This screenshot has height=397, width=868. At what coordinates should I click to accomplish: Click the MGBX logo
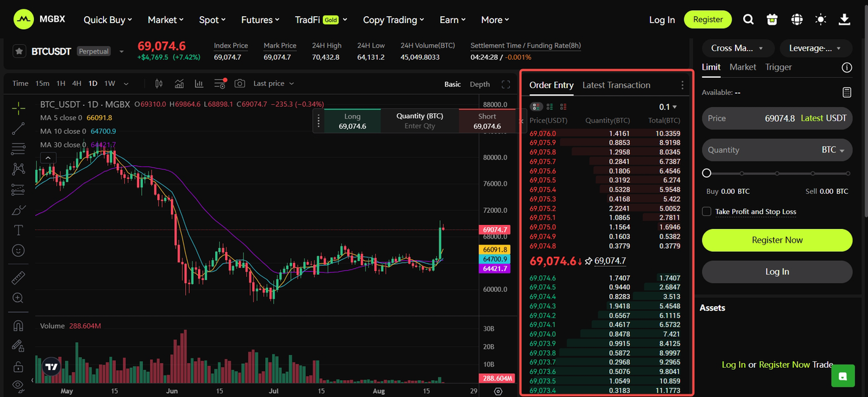(40, 20)
